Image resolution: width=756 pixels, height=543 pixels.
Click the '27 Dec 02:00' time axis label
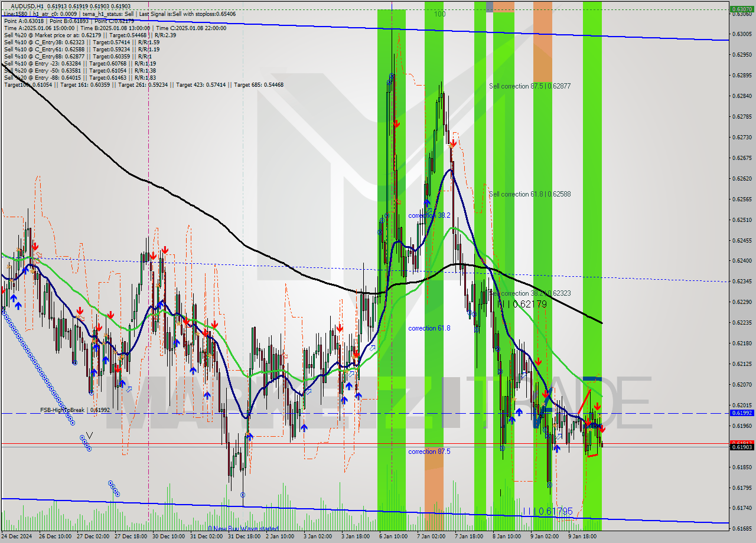coord(93,537)
